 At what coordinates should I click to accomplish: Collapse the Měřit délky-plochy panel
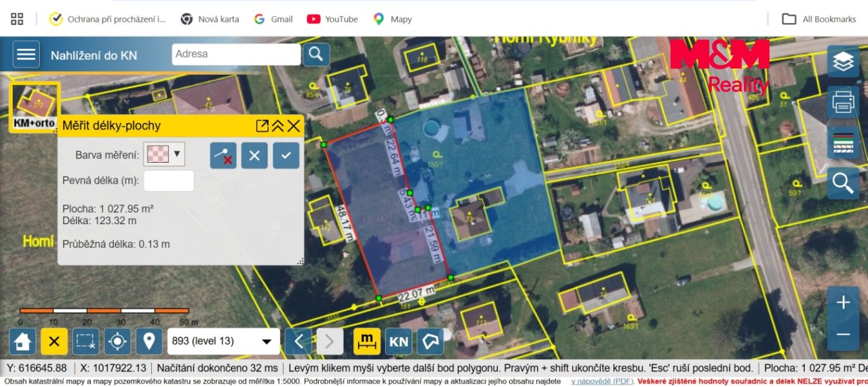click(x=278, y=125)
